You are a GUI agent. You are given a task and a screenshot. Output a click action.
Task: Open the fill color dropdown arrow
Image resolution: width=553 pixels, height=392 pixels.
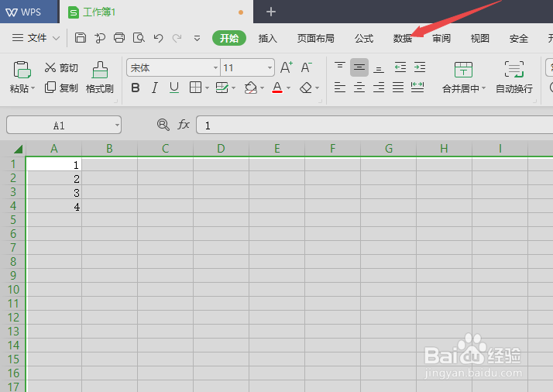pos(262,88)
